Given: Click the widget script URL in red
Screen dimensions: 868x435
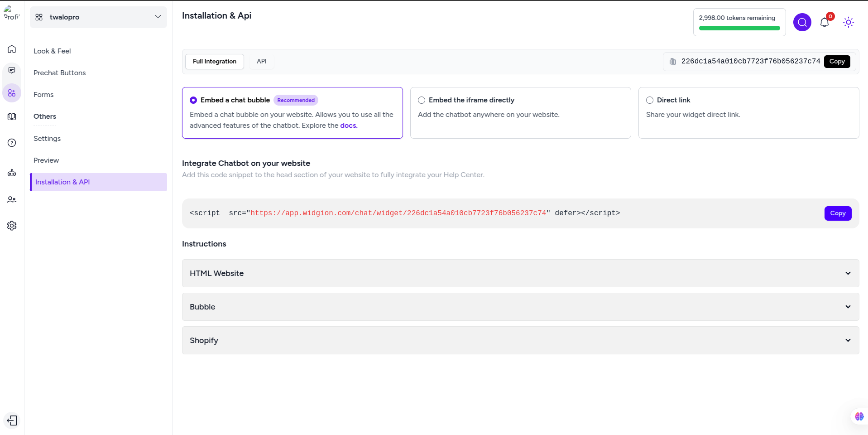Looking at the screenshot, I should point(398,213).
